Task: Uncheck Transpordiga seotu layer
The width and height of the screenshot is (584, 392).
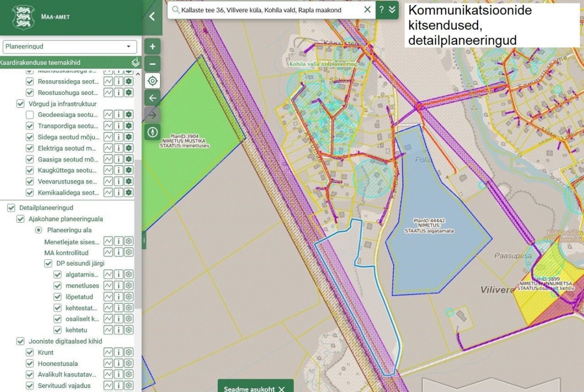Action: click(30, 126)
